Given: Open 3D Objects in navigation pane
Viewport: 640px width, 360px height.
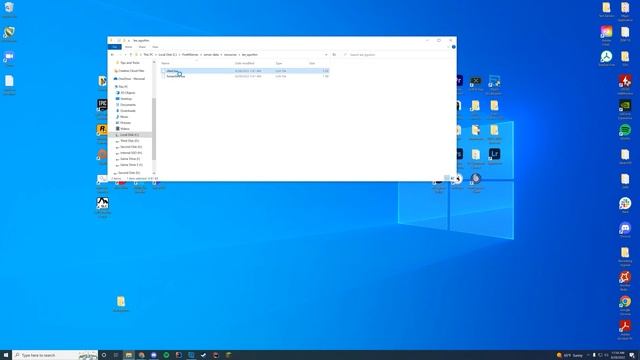Looking at the screenshot, I should [x=126, y=93].
